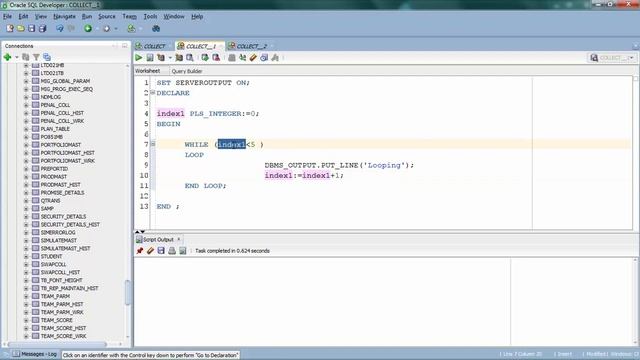Collapse the DECLARE block fold marker
The height and width of the screenshot is (360, 640).
pos(153,93)
